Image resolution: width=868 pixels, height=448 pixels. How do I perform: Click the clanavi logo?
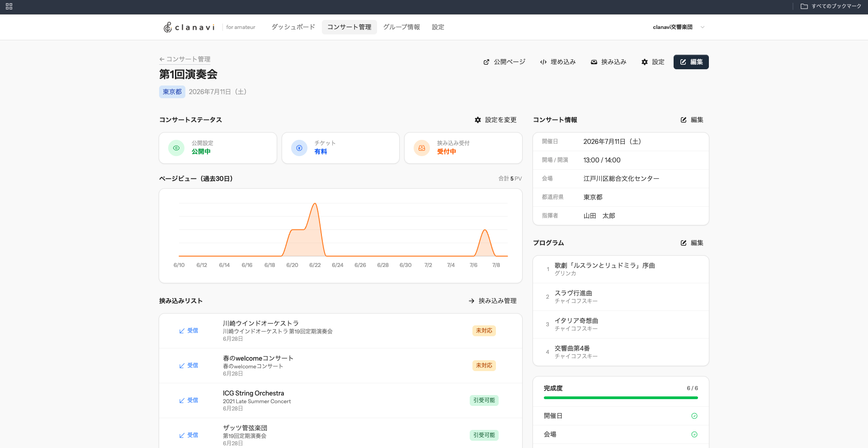189,27
